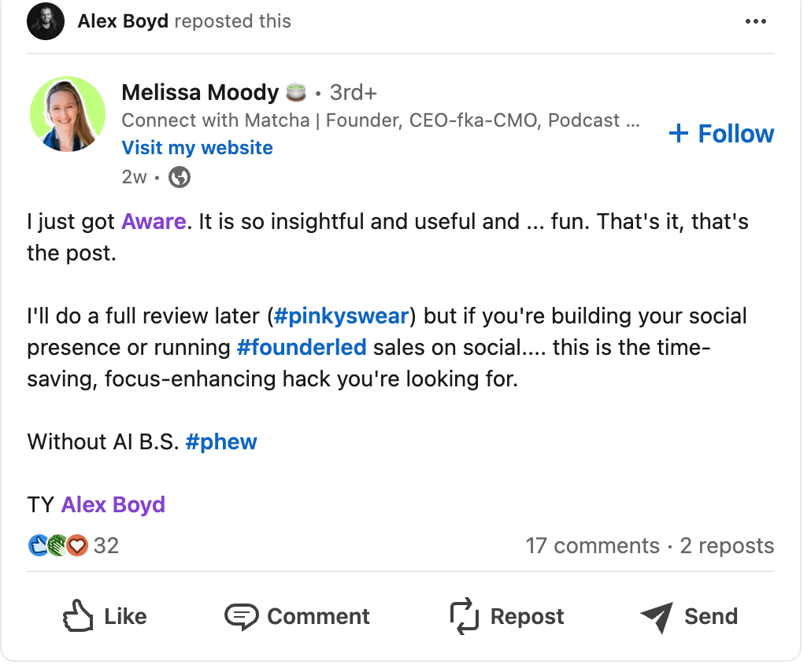Click the thumbs-up reaction emoji on the post
This screenshot has width=811, height=672.
[x=39, y=545]
